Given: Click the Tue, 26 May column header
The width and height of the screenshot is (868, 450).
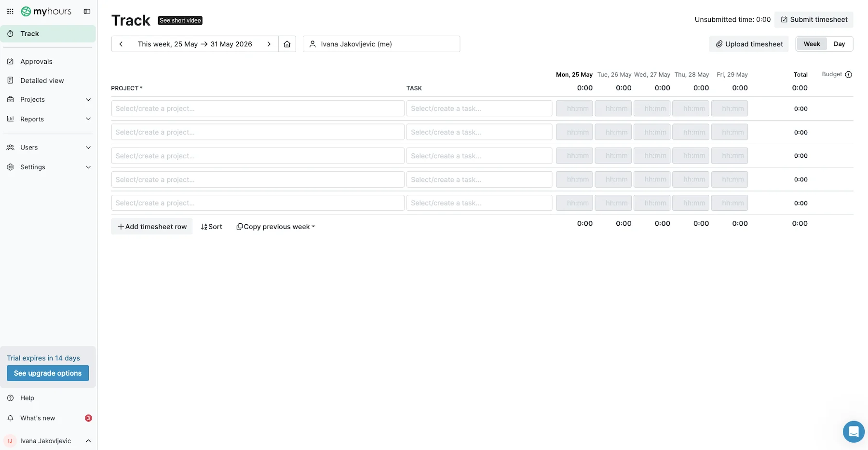Looking at the screenshot, I should coord(614,75).
